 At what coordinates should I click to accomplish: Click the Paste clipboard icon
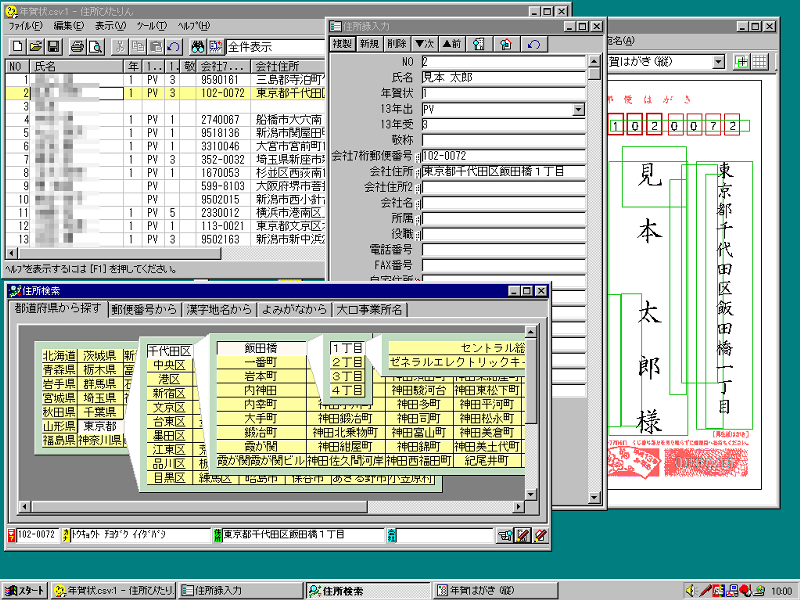(x=156, y=47)
